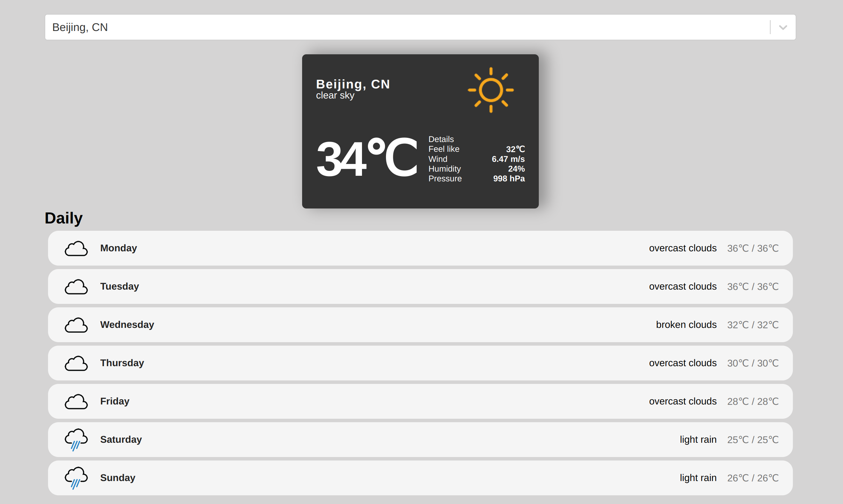Screen dimensions: 843x504
Task: Open the Sunday forecast accordion
Action: [383, 478]
